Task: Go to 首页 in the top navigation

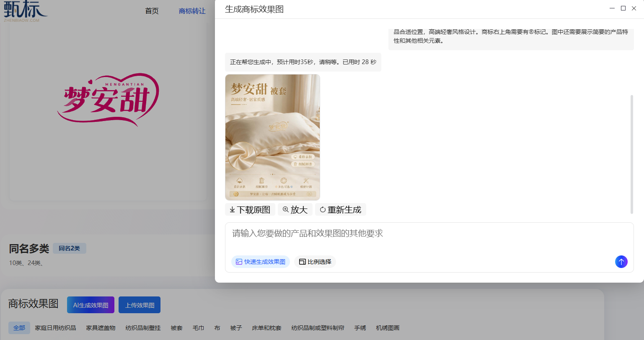Action: [152, 11]
